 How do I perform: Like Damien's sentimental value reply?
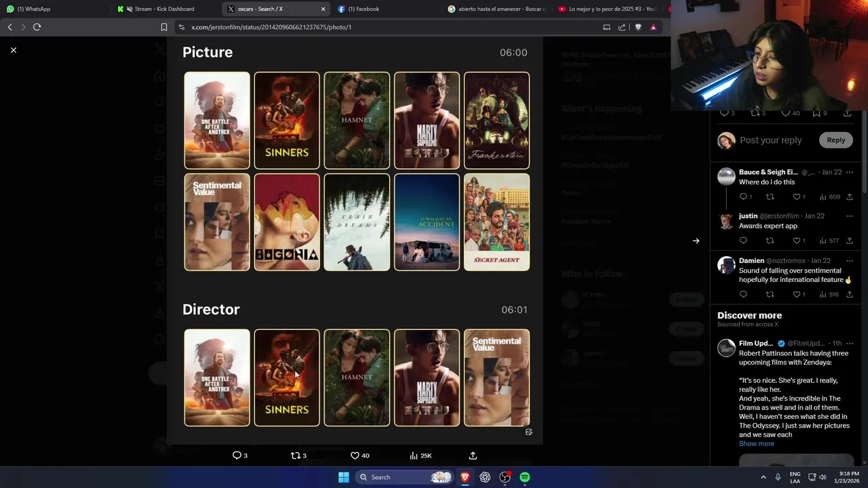click(796, 294)
